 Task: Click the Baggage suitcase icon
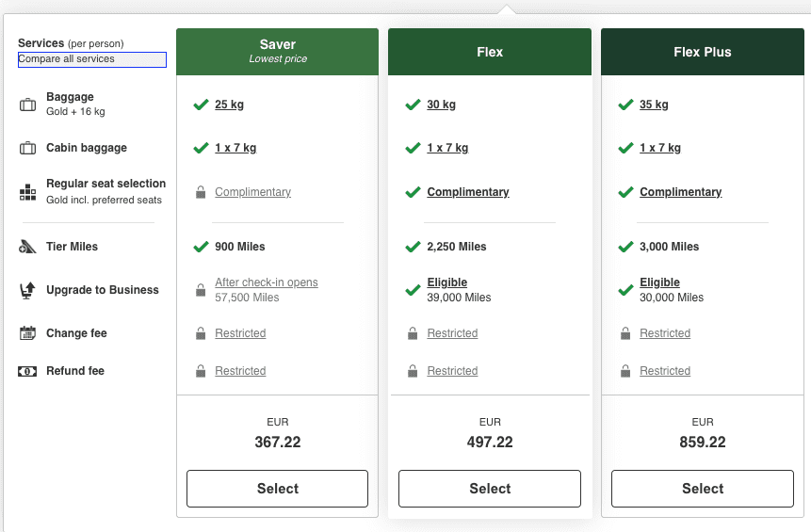tap(27, 105)
